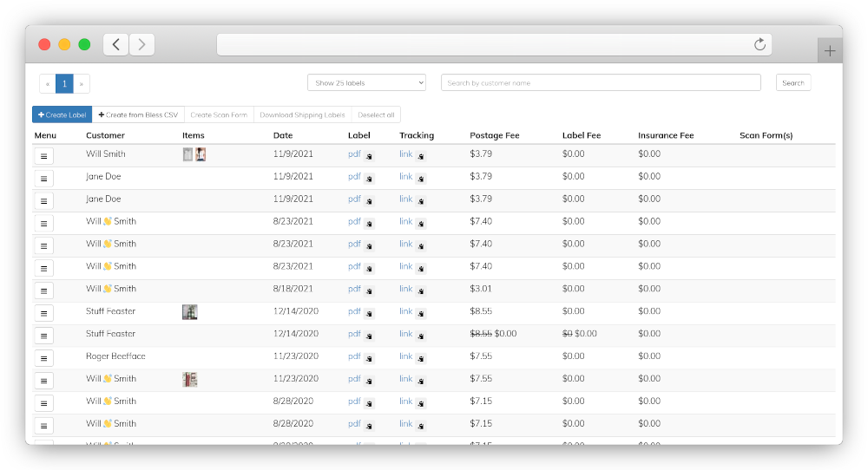868x470 pixels.
Task: Select Create from Bless CSV
Action: pyautogui.click(x=138, y=114)
